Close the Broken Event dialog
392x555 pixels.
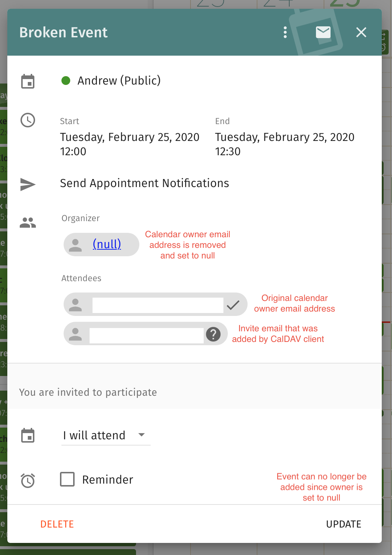(x=361, y=32)
